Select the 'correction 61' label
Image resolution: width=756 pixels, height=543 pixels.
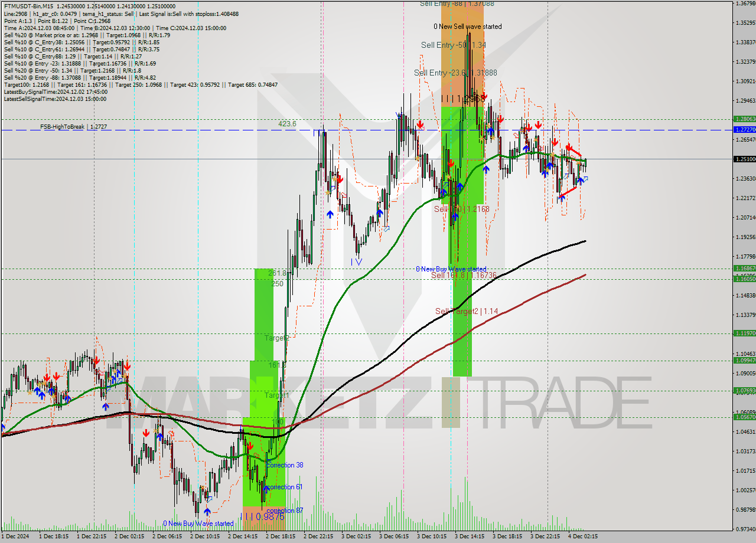[x=285, y=487]
